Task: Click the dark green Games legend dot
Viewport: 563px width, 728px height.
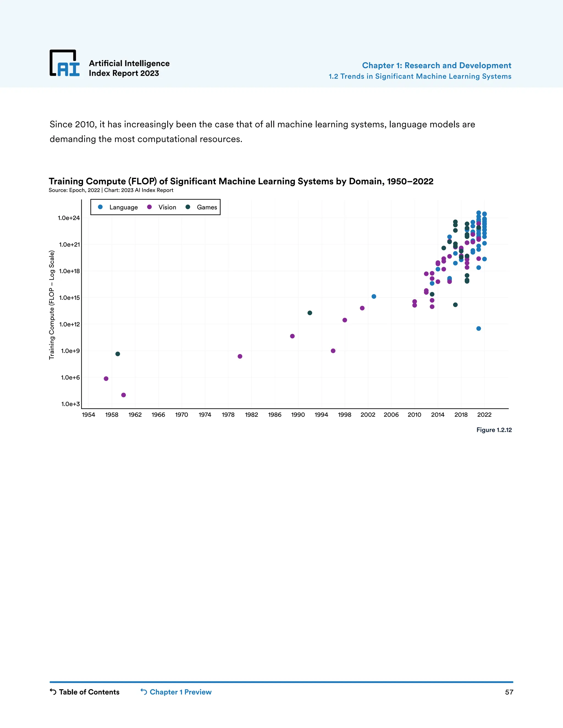Action: coord(188,207)
